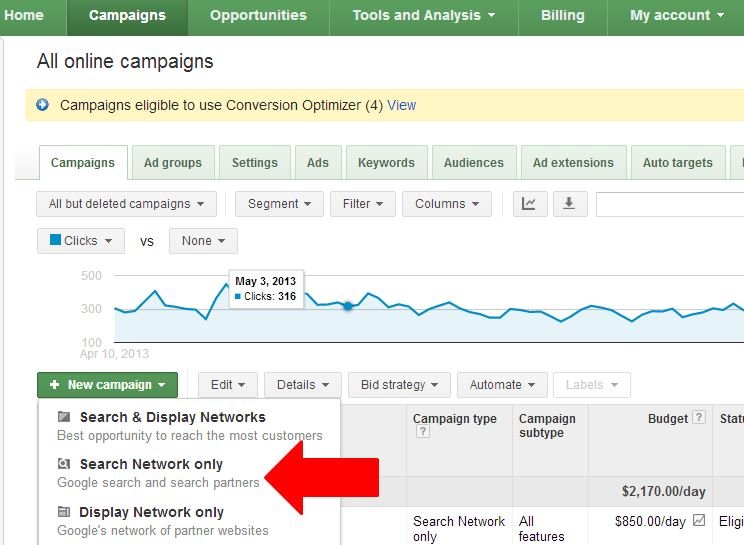Image resolution: width=744 pixels, height=545 pixels.
Task: Open the Billing navigation tab
Action: (563, 16)
